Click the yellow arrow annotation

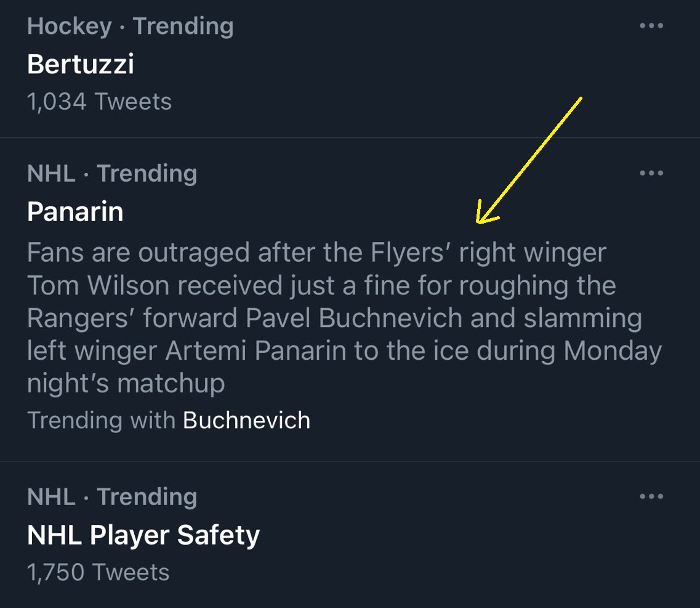coord(528,160)
